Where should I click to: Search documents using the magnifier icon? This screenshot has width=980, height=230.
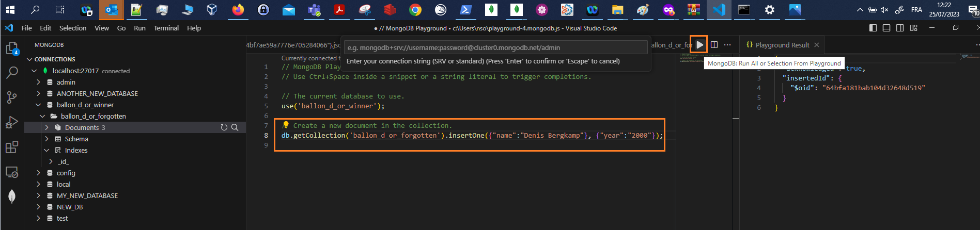pos(235,127)
